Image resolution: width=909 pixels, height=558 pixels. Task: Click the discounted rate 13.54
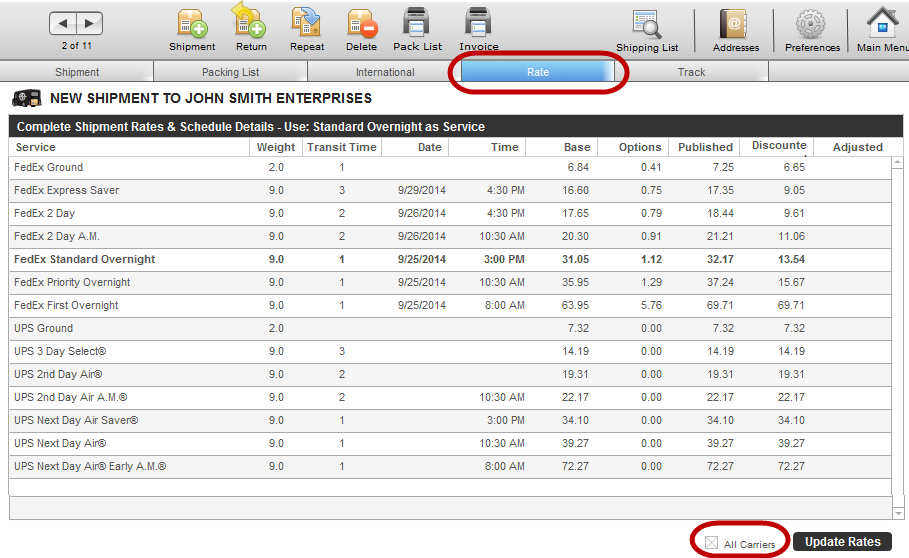coord(791,260)
